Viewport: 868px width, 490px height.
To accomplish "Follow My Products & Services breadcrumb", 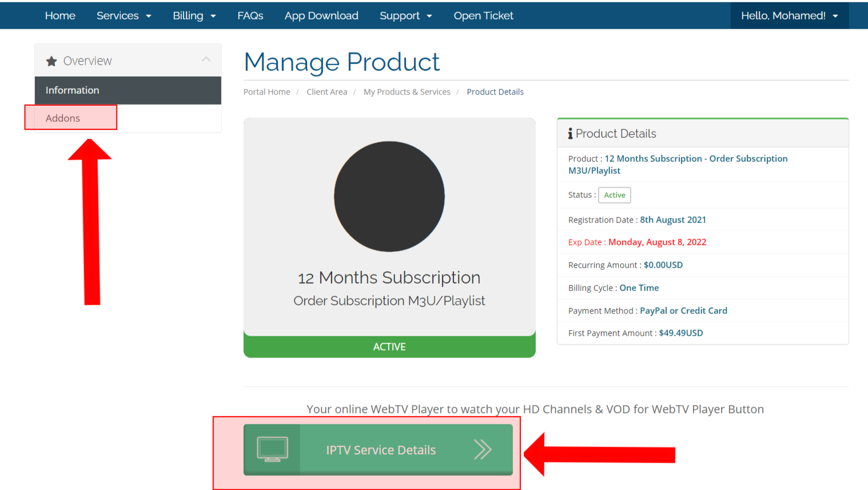I will pyautogui.click(x=407, y=92).
